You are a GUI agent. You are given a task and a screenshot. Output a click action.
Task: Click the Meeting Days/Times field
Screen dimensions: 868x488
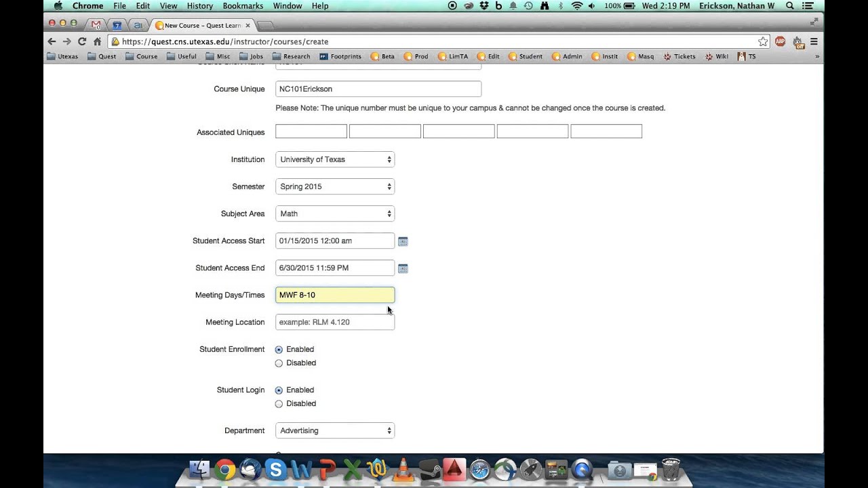click(335, 295)
